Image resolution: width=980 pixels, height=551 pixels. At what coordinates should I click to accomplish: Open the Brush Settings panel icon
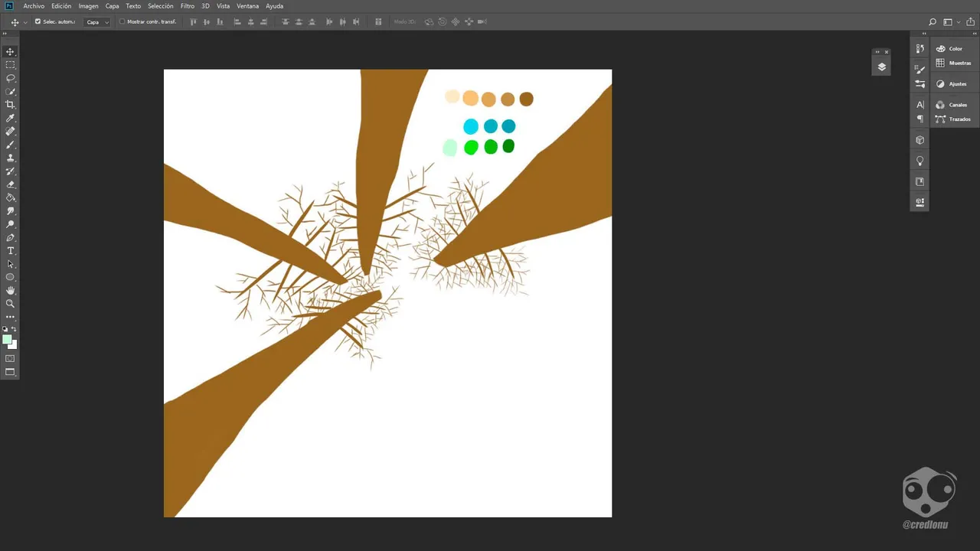click(x=920, y=70)
